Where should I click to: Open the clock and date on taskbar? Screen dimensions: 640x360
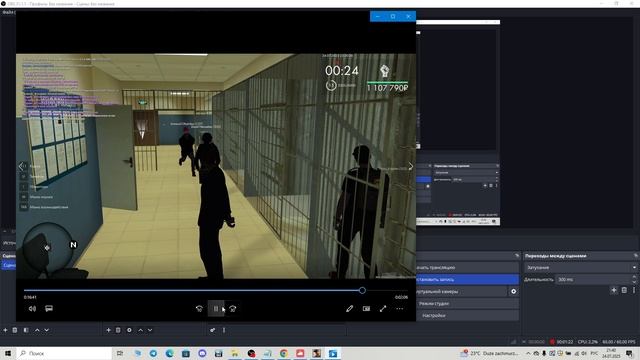[611, 353]
